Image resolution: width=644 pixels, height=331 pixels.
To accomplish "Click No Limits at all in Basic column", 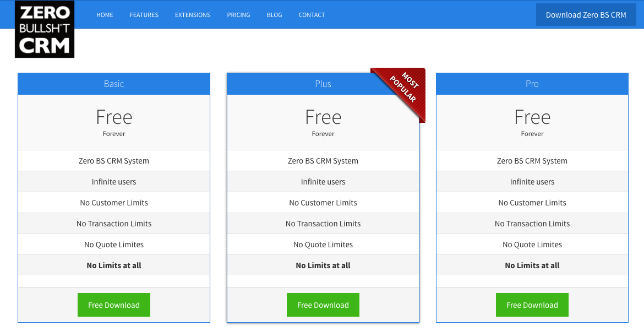I will (x=114, y=265).
